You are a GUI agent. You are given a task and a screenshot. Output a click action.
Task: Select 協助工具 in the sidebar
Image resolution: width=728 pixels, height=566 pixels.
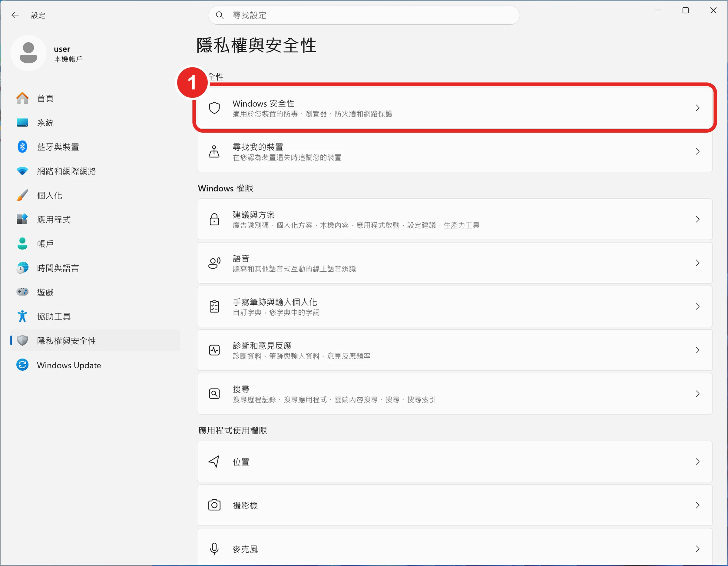tap(95, 316)
